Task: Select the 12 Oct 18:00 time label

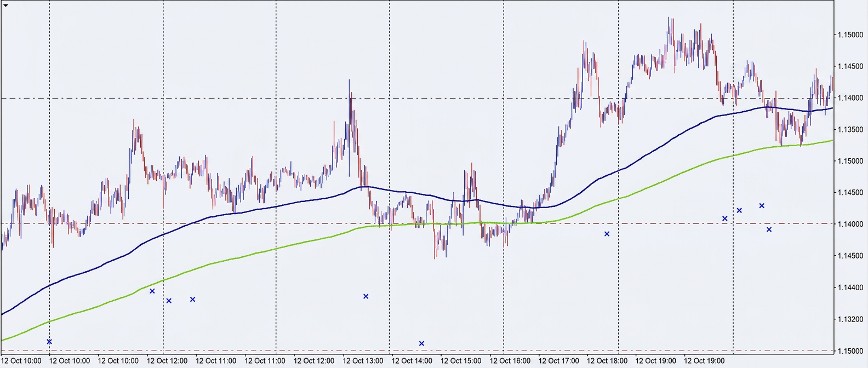Action: [x=607, y=361]
